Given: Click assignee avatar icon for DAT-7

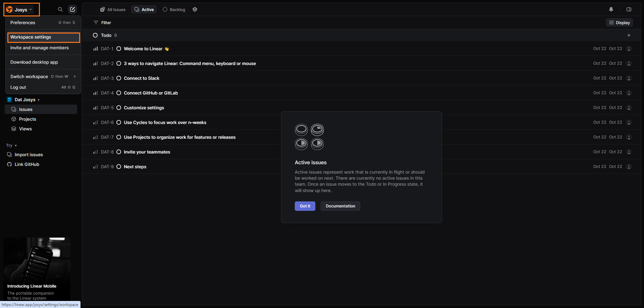Looking at the screenshot, I should [629, 137].
